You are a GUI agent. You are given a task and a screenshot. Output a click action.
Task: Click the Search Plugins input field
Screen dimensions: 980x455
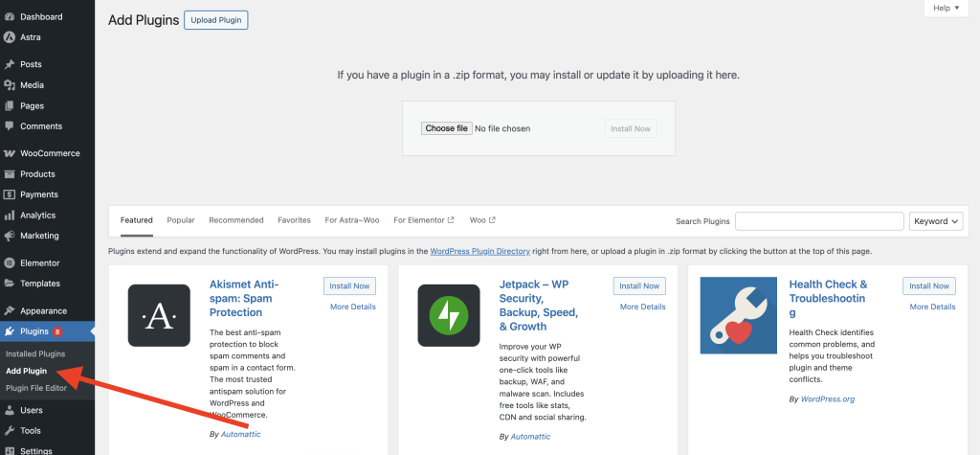click(819, 221)
